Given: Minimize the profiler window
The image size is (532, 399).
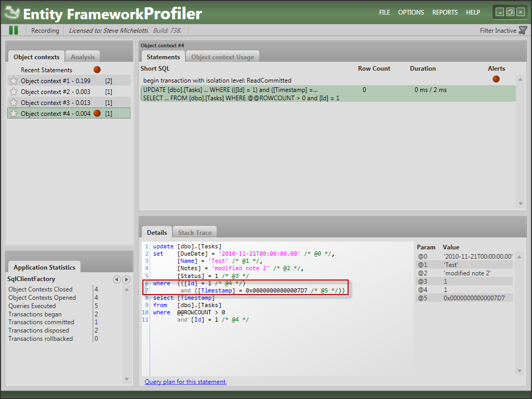Looking at the screenshot, I should (x=499, y=12).
